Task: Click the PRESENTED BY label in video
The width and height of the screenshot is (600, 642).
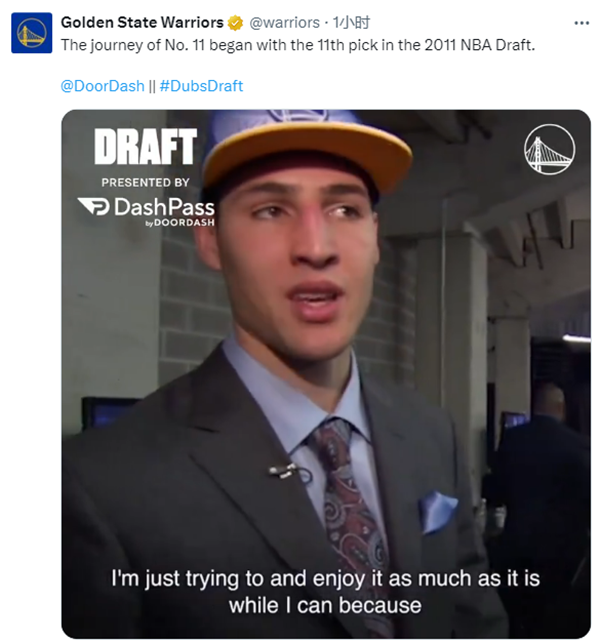Action: click(145, 182)
